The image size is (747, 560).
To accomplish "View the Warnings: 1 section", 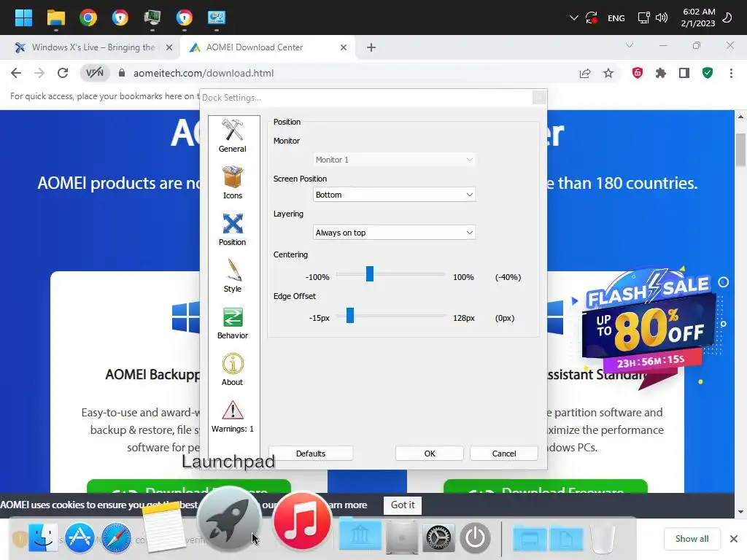I will 233,416.
